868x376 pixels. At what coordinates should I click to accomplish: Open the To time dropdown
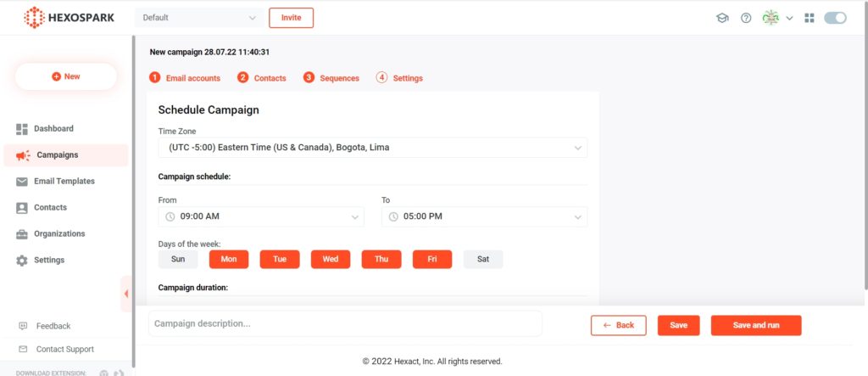coord(484,216)
